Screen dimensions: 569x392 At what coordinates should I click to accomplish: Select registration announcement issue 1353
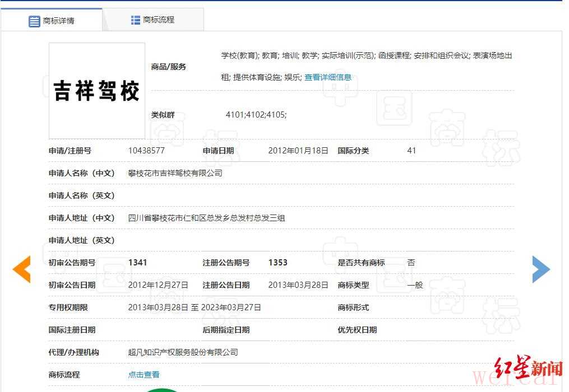pos(277,263)
